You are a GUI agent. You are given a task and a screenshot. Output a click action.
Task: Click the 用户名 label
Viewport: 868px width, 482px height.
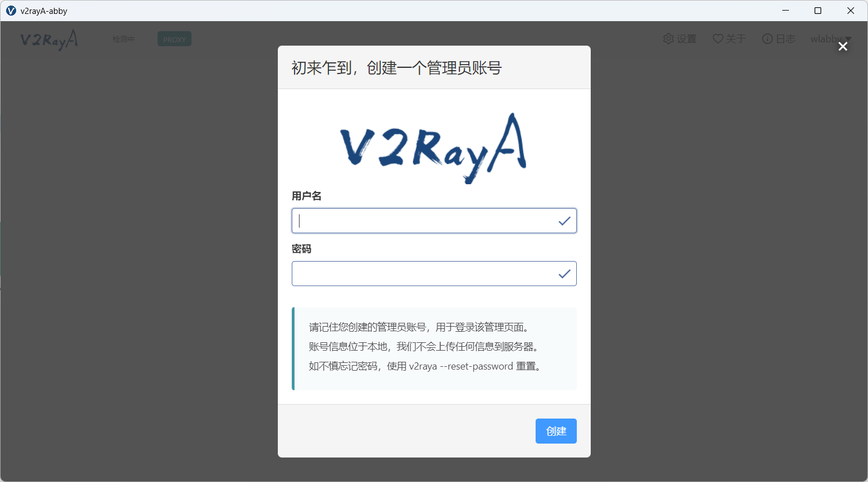coord(307,196)
